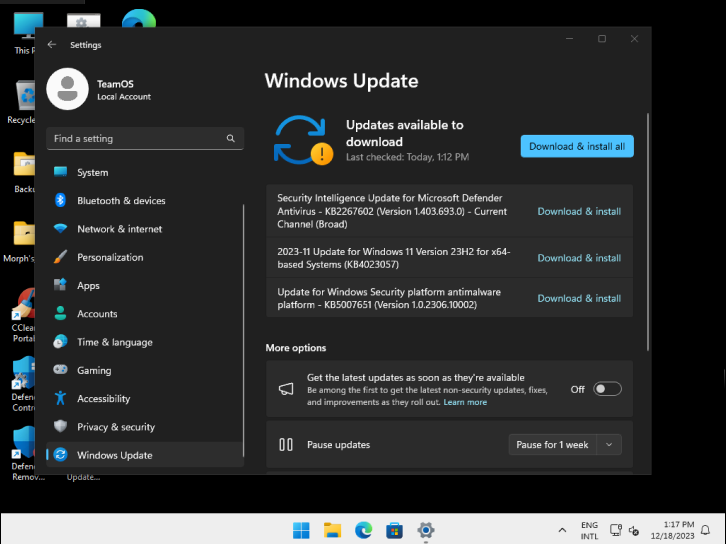The width and height of the screenshot is (726, 544).
Task: Open the notification bell in system tray
Action: pyautogui.click(x=705, y=530)
